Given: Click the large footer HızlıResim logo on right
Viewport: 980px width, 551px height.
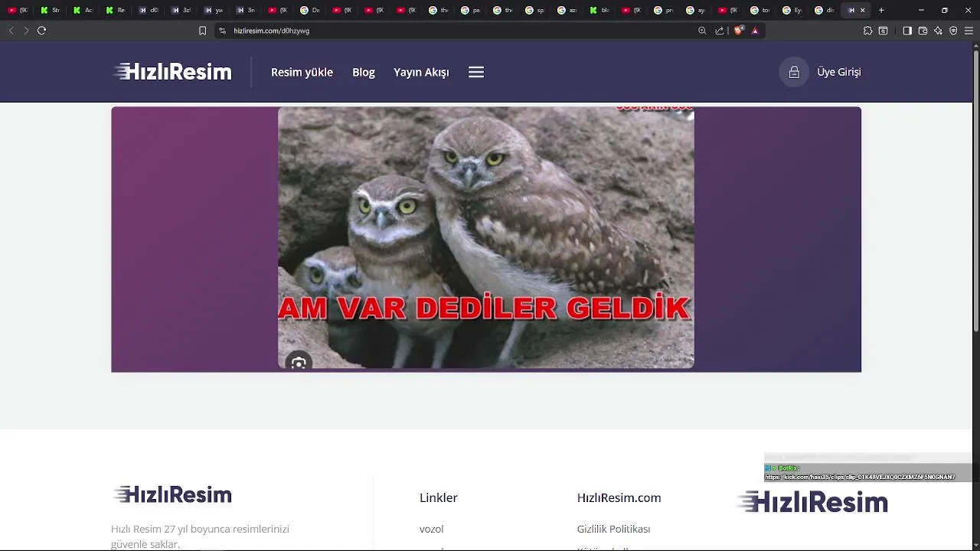Looking at the screenshot, I should [x=812, y=502].
